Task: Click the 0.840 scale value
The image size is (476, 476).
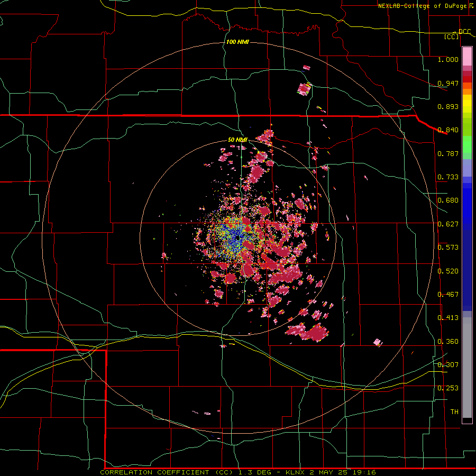Action: 448,130
